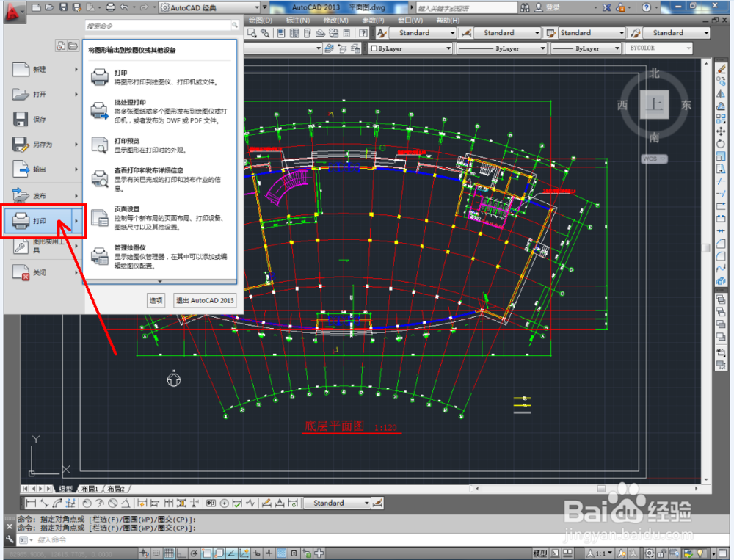Click the Arc Length dimension icon
Viewport: 734px width, 560px height.
click(x=57, y=503)
